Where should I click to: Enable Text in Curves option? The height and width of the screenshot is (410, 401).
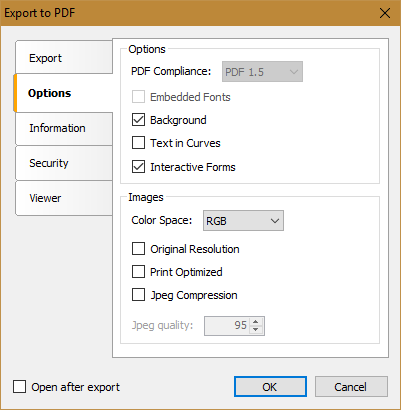[x=138, y=143]
